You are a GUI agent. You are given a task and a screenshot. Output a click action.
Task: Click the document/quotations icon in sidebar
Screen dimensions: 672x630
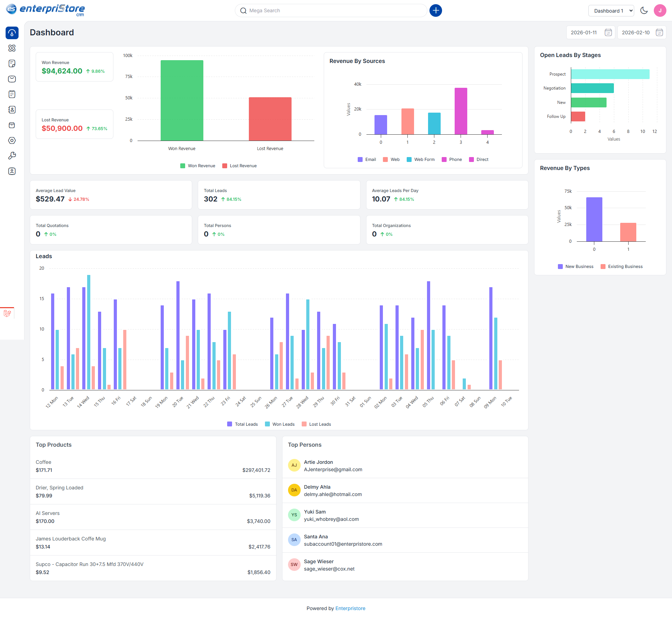(12, 63)
